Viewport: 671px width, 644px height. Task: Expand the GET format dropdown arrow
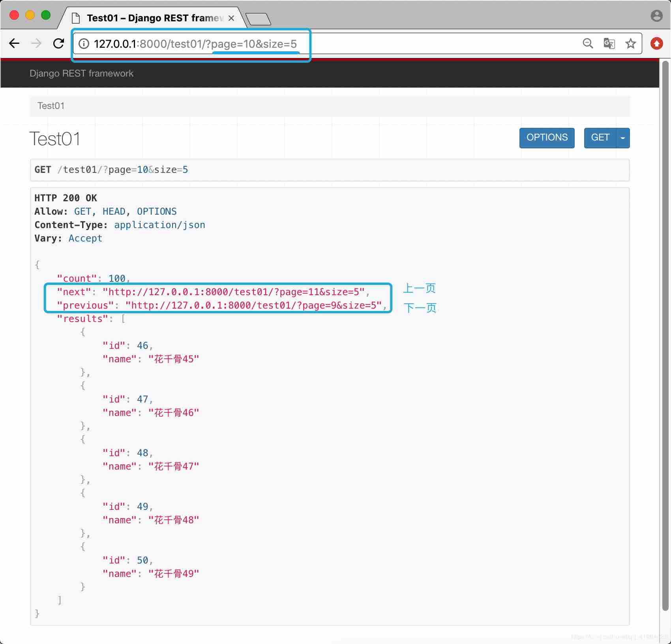click(623, 138)
